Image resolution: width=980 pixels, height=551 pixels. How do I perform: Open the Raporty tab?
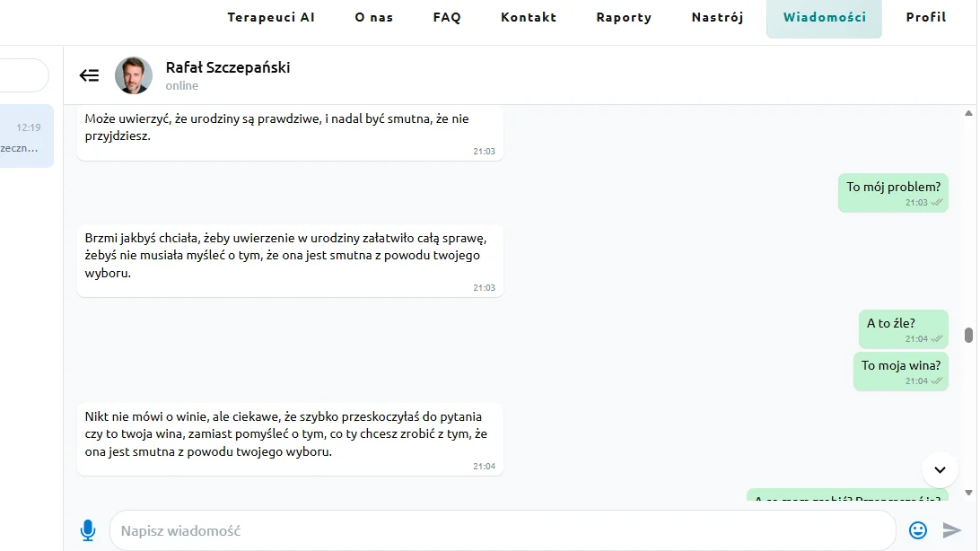click(624, 17)
